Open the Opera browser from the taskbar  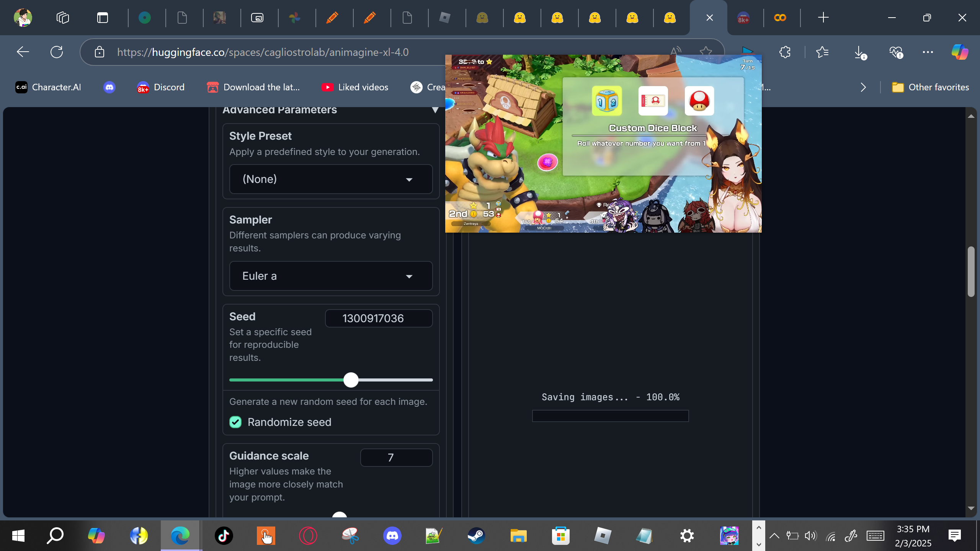pyautogui.click(x=308, y=536)
